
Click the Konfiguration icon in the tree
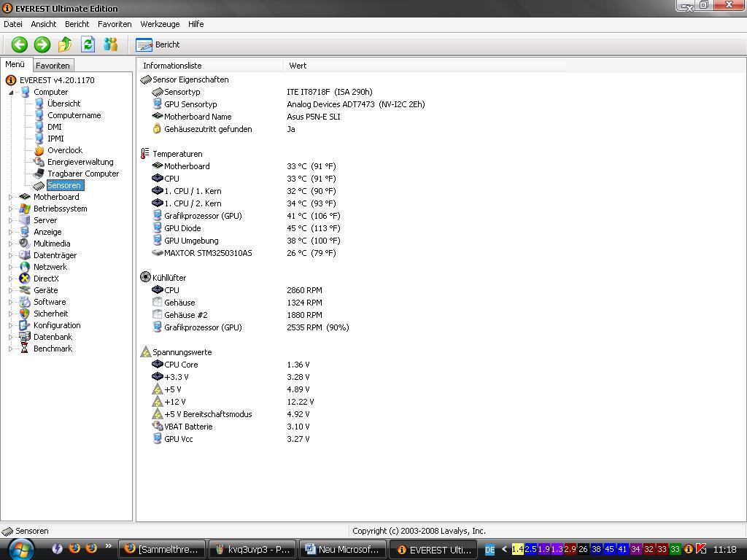(x=25, y=325)
